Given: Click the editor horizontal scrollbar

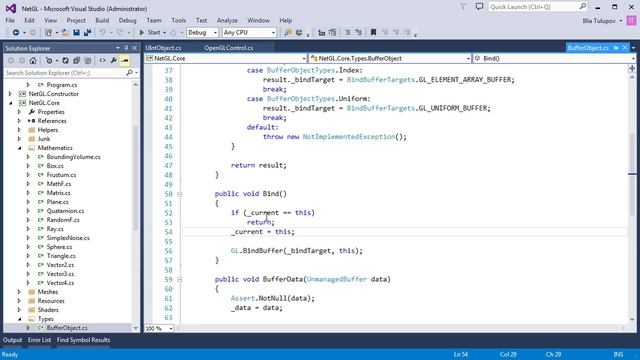Looking at the screenshot, I should [x=401, y=328].
